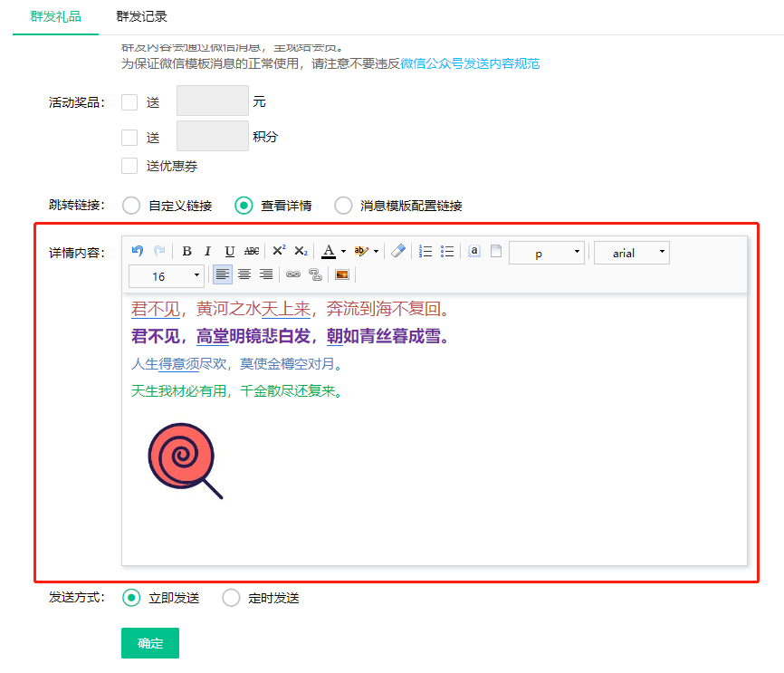Viewport: 784px width, 673px height.
Task: Open the paragraph style dropdown
Action: (547, 252)
